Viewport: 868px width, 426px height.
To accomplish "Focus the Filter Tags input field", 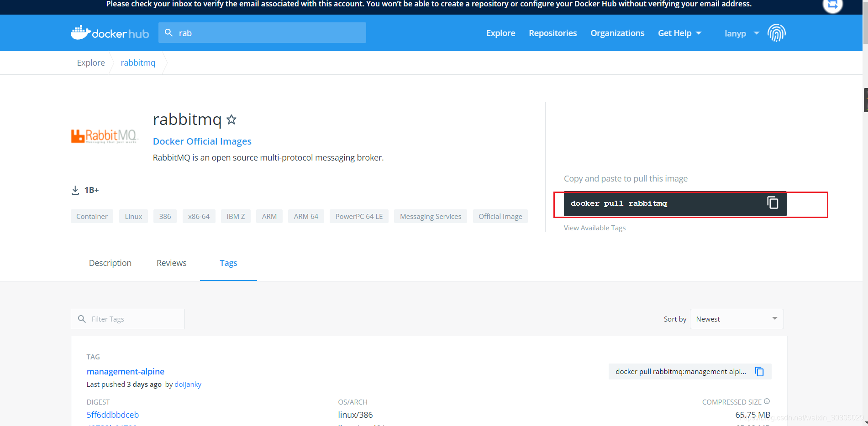I will pos(128,319).
